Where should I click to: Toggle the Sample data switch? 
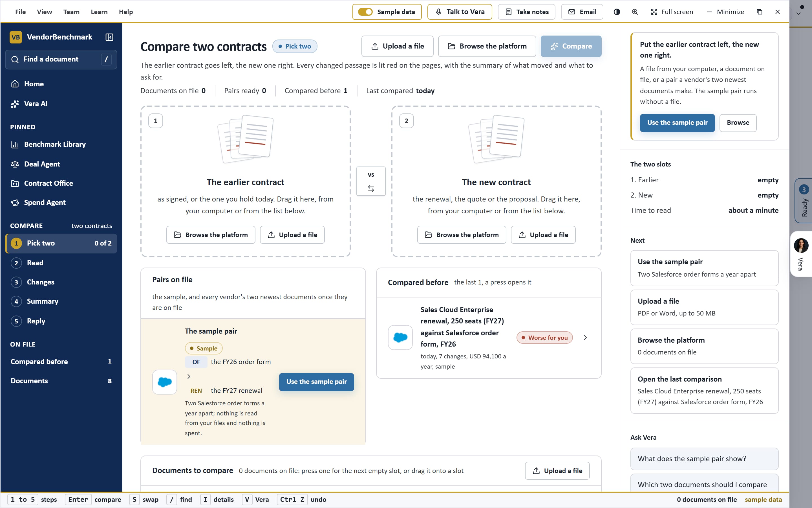pyautogui.click(x=365, y=12)
